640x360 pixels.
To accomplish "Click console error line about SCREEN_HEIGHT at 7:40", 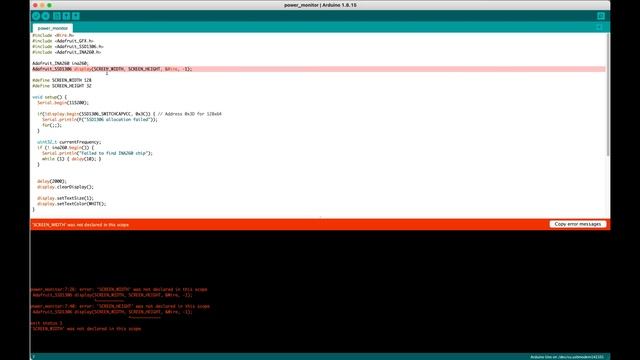I will tap(120, 306).
